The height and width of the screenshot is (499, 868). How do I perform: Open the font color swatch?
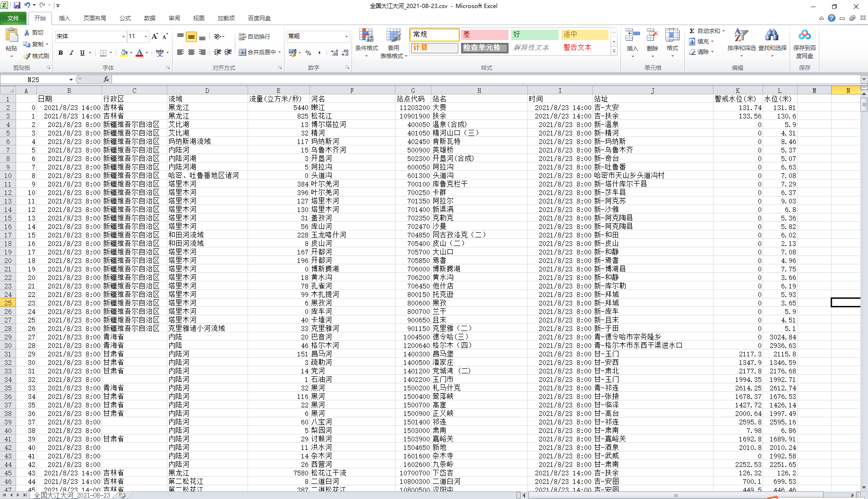(140, 53)
